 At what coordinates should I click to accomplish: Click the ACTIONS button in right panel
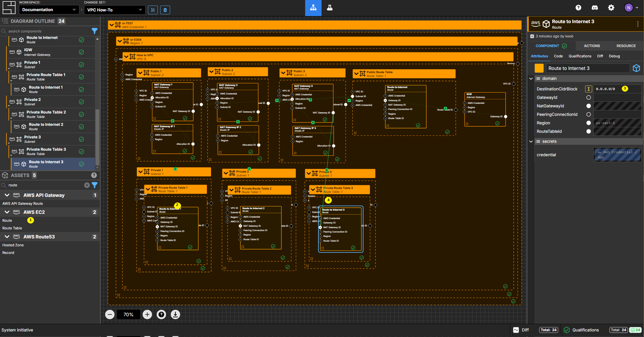tap(591, 46)
